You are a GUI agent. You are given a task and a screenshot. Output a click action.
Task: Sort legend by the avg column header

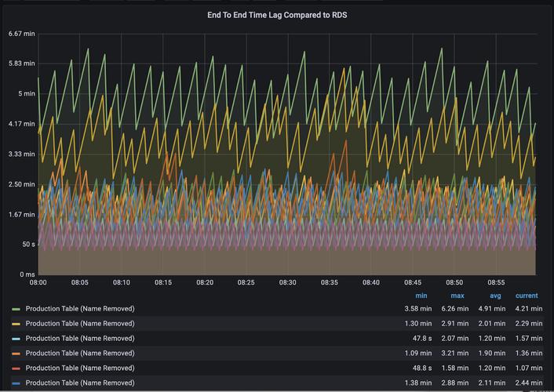(x=495, y=296)
